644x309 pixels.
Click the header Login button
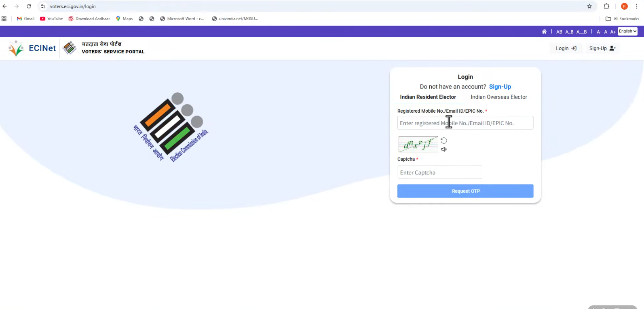(x=566, y=48)
